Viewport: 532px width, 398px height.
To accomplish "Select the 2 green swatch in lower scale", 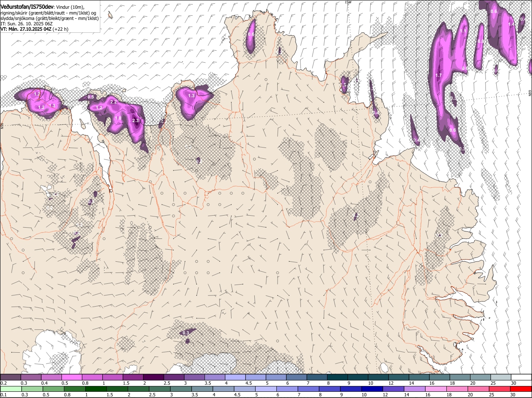I will click(139, 389).
